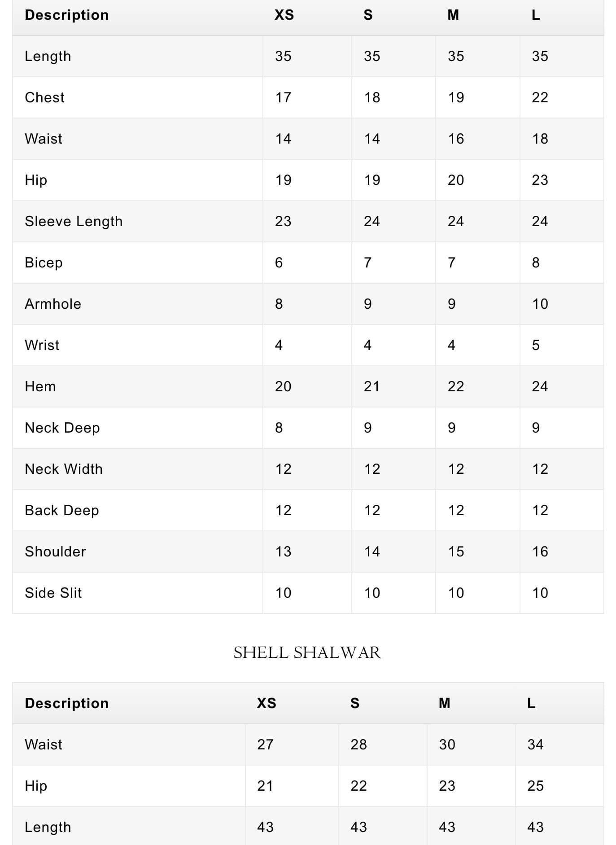Select Shell Shalwar hip value 21
Viewport: 616px width, 845px height.
pos(265,786)
